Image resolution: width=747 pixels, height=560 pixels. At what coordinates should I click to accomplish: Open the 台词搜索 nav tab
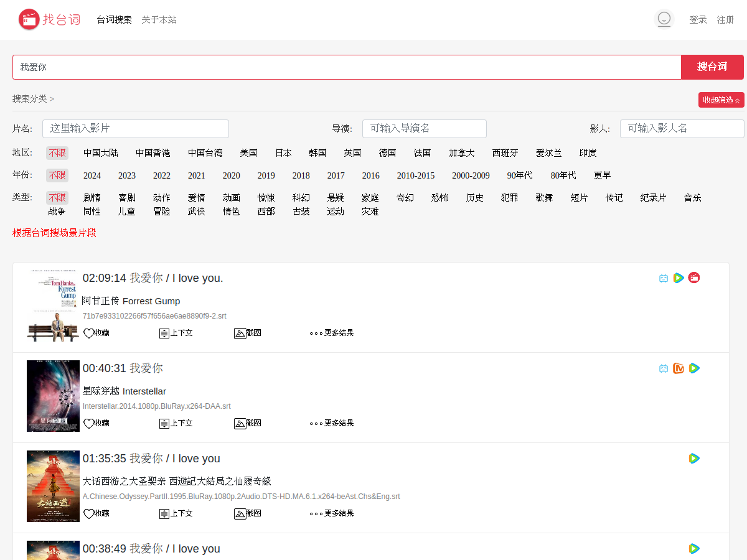point(115,20)
